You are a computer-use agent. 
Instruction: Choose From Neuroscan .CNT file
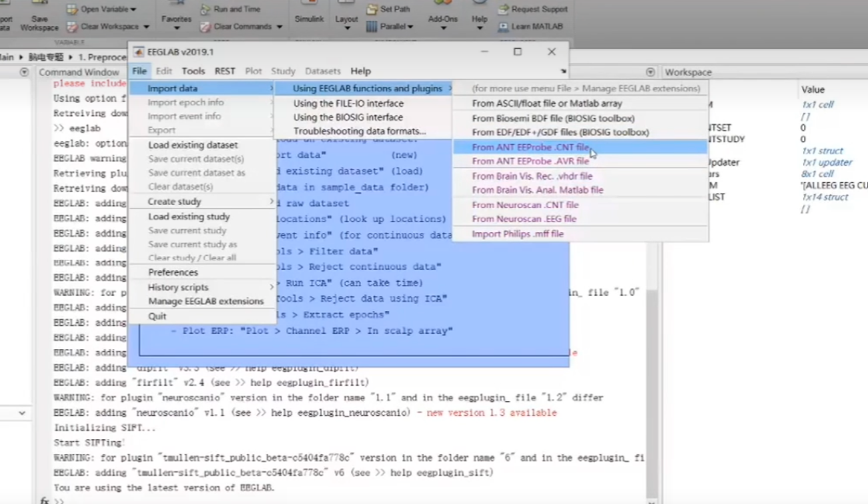click(525, 205)
